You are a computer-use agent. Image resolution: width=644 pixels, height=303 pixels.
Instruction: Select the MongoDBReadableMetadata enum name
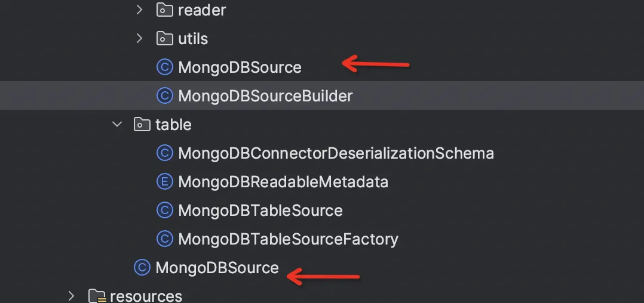point(283,181)
